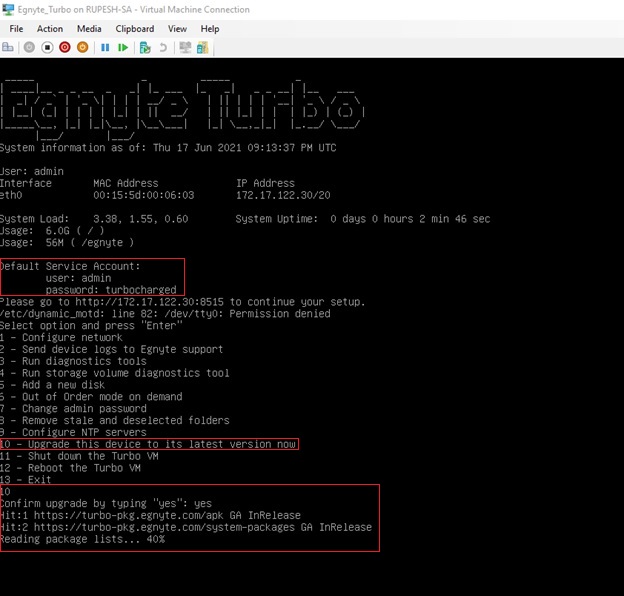Click 'Shut down the Turbo VM' line

(79, 456)
